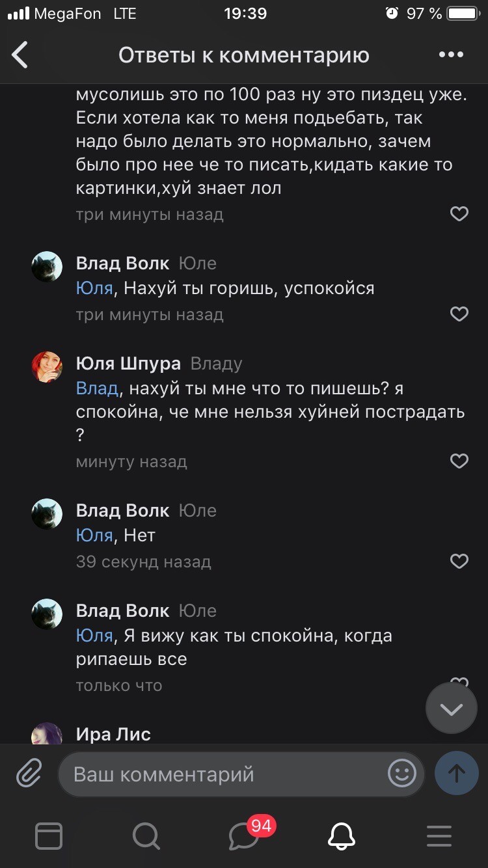
Task: Open the news feed tab
Action: [49, 837]
